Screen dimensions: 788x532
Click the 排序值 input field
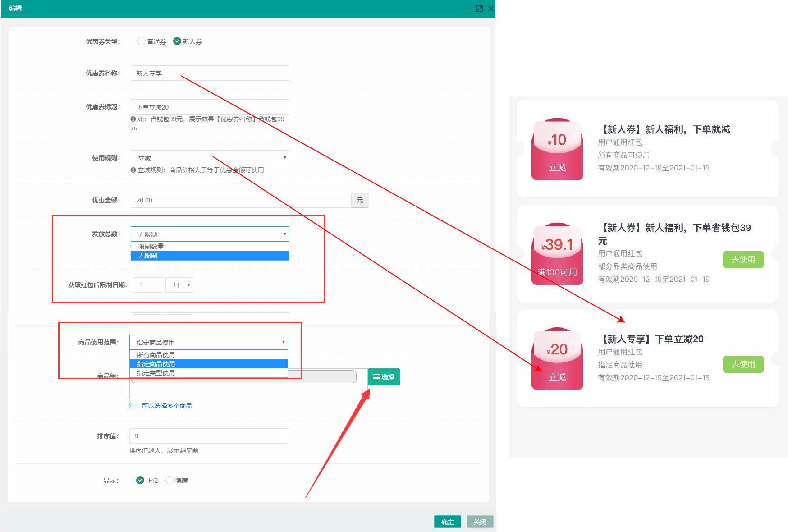point(208,436)
